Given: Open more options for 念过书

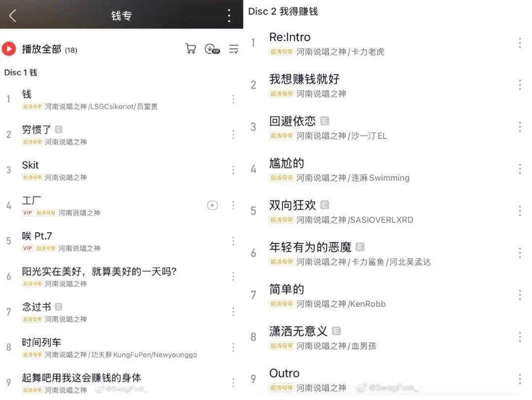Looking at the screenshot, I should click(233, 311).
